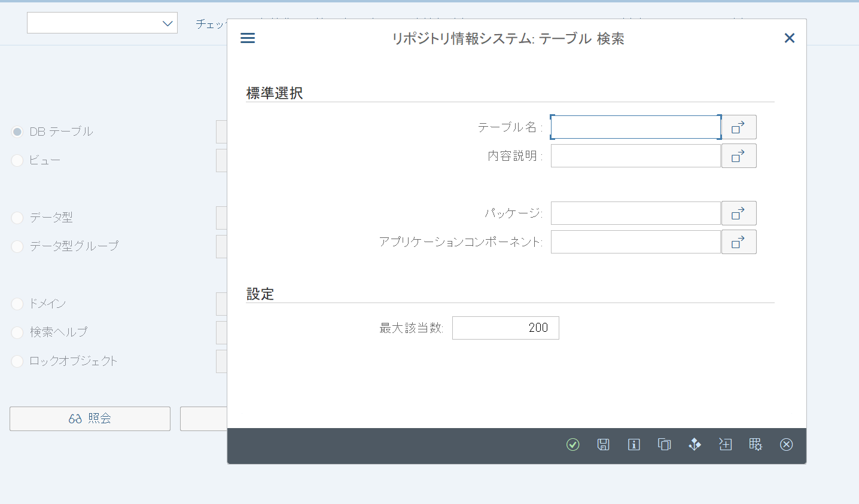Image resolution: width=859 pixels, height=504 pixels.
Task: Switch to 検索ヘルプ selection
Action: [17, 332]
